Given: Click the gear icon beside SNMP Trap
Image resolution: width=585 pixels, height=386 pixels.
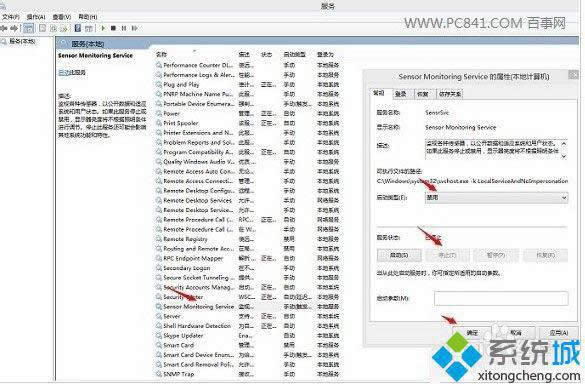Looking at the screenshot, I should coord(159,374).
